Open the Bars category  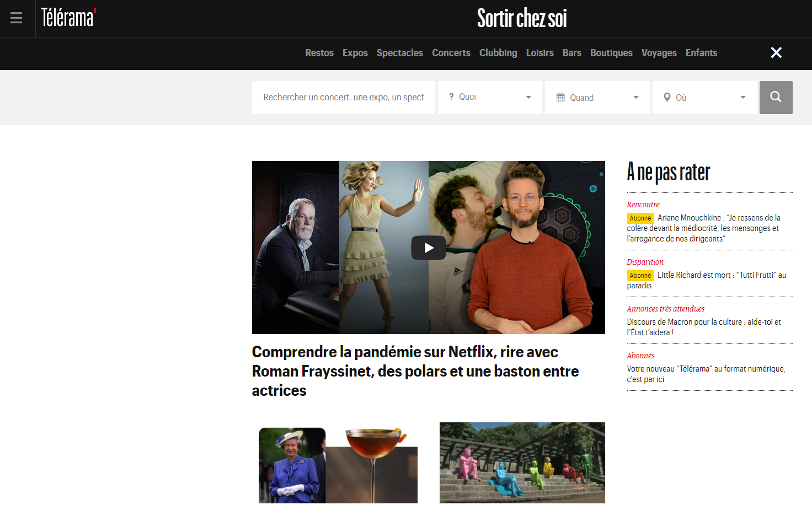pos(571,53)
